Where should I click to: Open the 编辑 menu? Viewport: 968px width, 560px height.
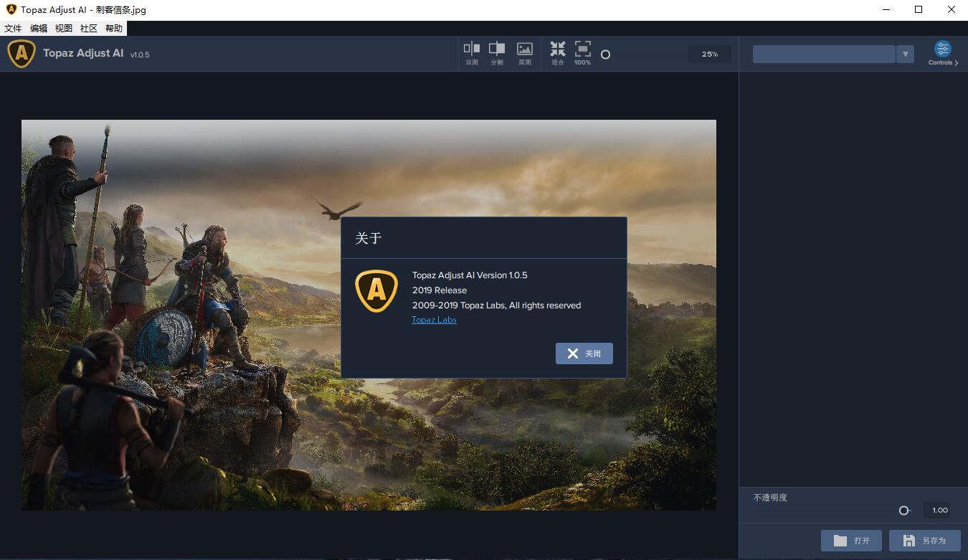coord(39,29)
